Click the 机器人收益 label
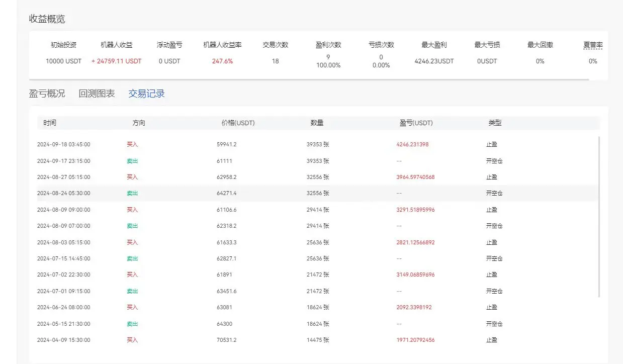The image size is (623, 364). pos(117,45)
